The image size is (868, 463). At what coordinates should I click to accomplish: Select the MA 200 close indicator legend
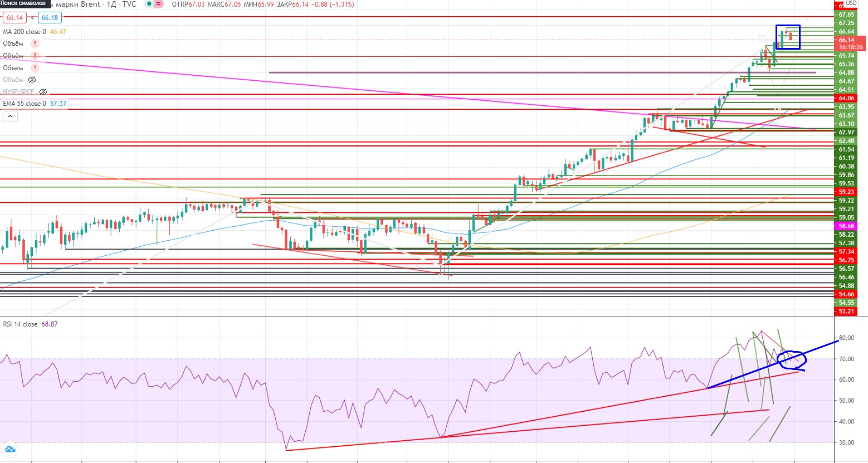coord(25,32)
